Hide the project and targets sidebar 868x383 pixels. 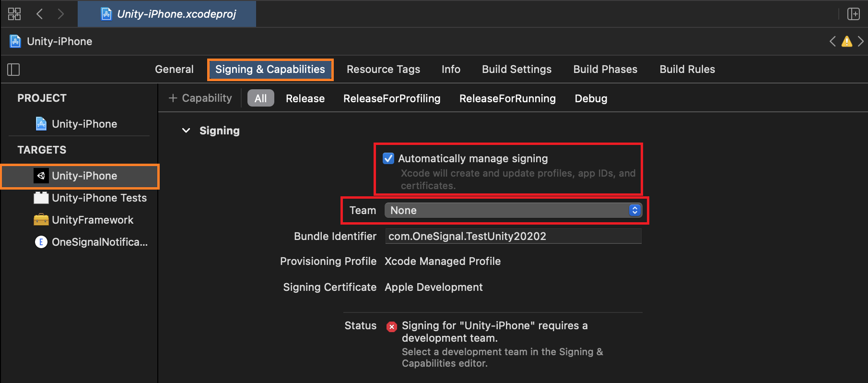coord(13,70)
